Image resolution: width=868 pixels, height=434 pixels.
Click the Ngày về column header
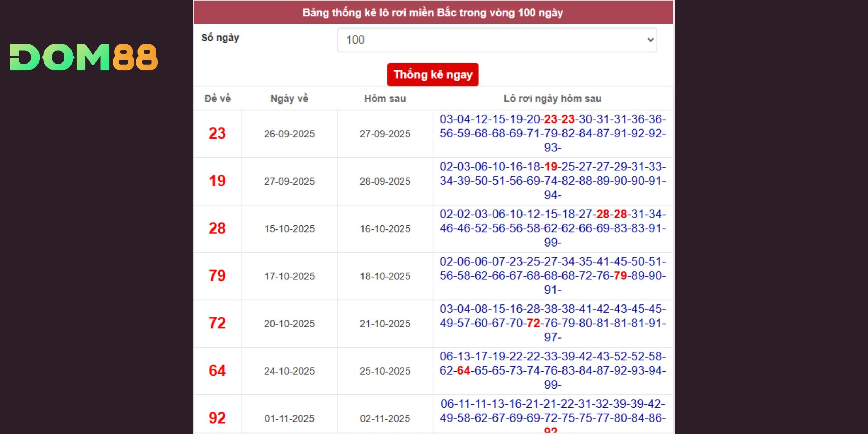pyautogui.click(x=289, y=99)
